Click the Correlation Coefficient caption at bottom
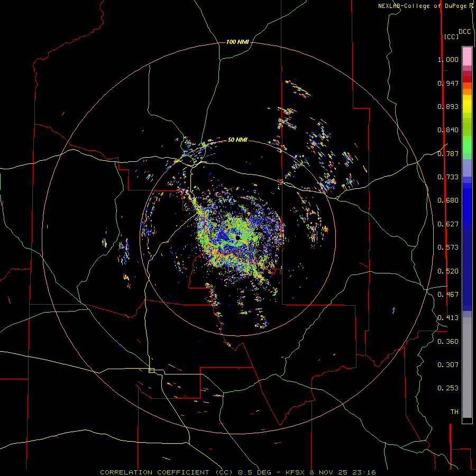This screenshot has height=476, width=476. (237, 472)
